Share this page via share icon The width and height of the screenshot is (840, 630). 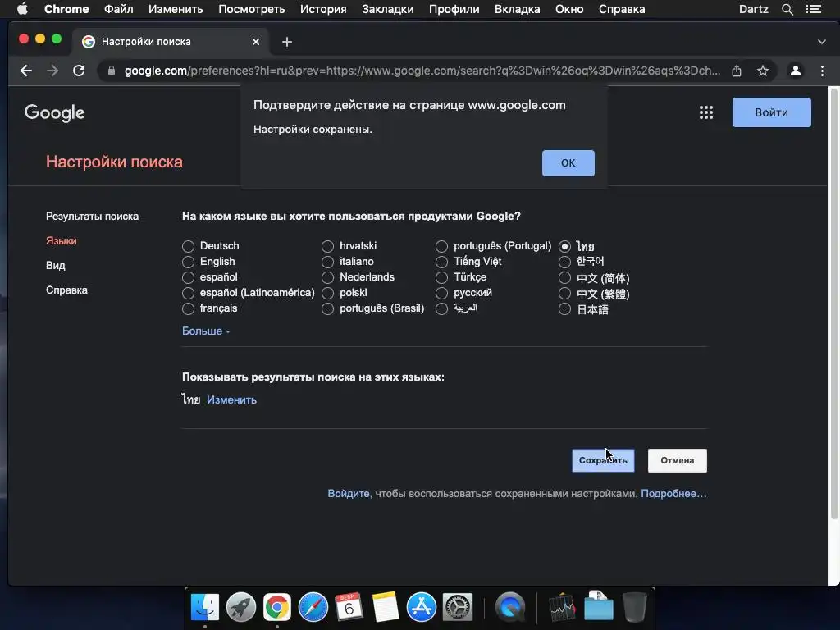tap(737, 71)
